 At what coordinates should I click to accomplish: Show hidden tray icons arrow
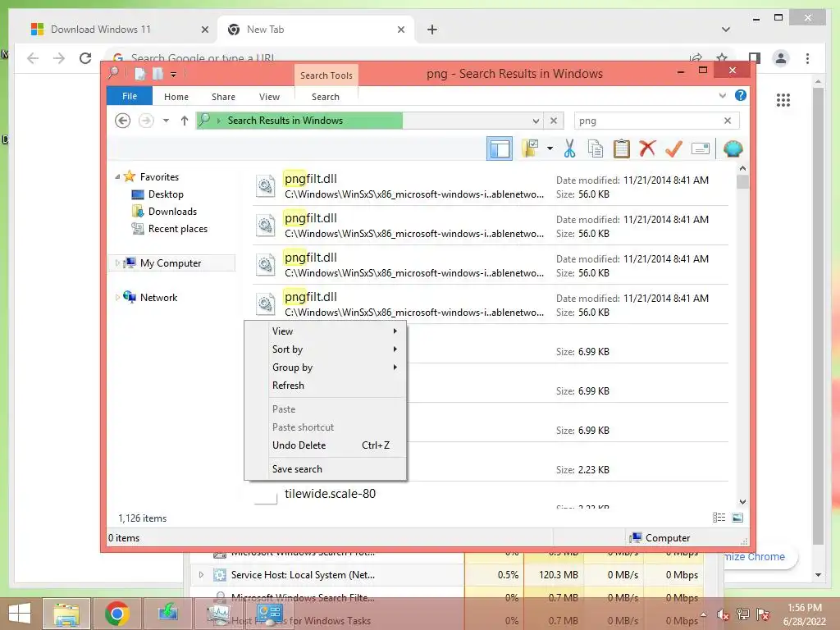click(x=703, y=614)
